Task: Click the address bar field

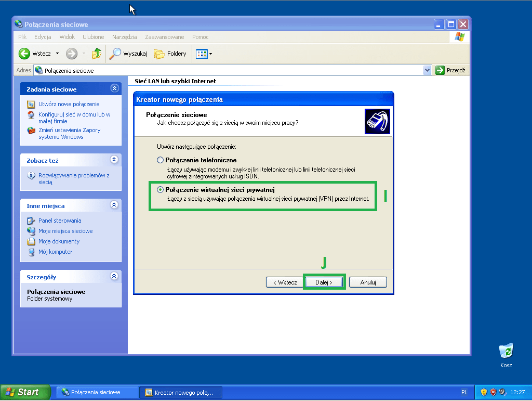Action: click(x=232, y=70)
